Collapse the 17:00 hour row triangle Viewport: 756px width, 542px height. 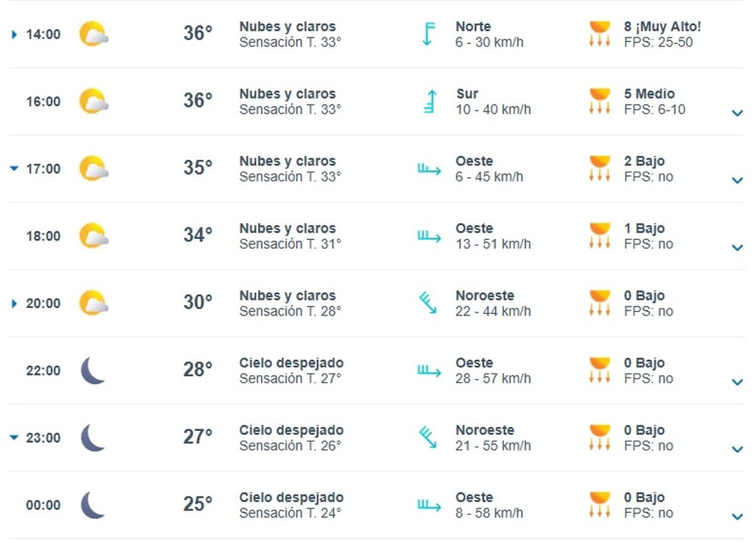pos(14,169)
